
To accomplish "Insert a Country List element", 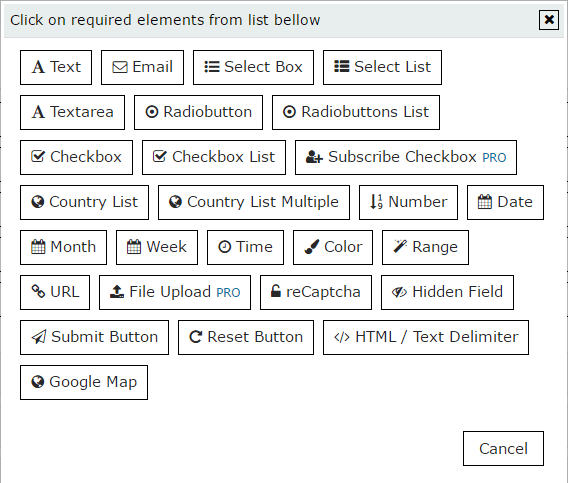I will [84, 202].
